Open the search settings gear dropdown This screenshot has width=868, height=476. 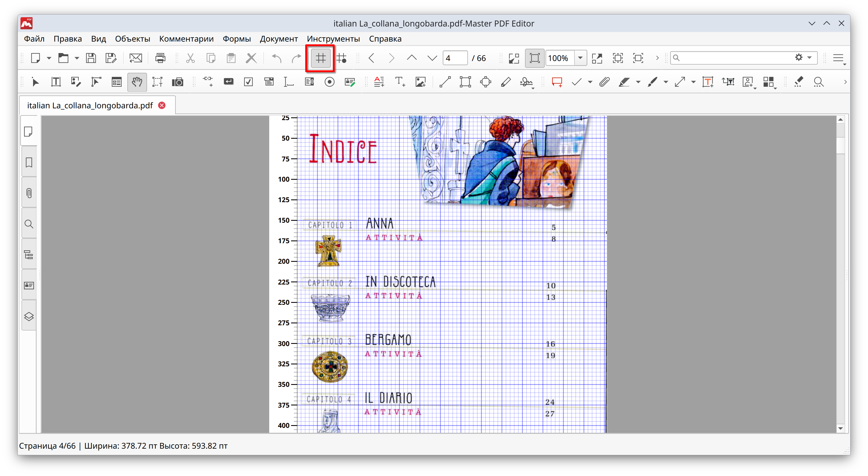click(x=803, y=58)
